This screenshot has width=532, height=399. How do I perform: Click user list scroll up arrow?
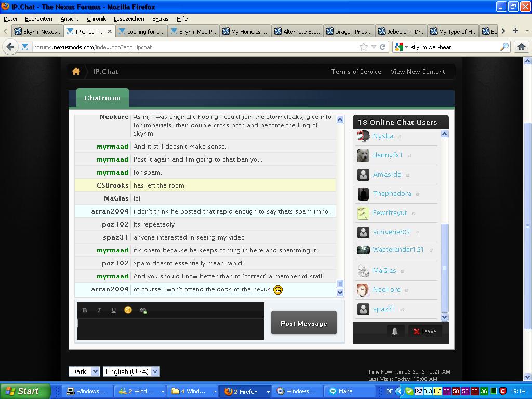click(445, 134)
